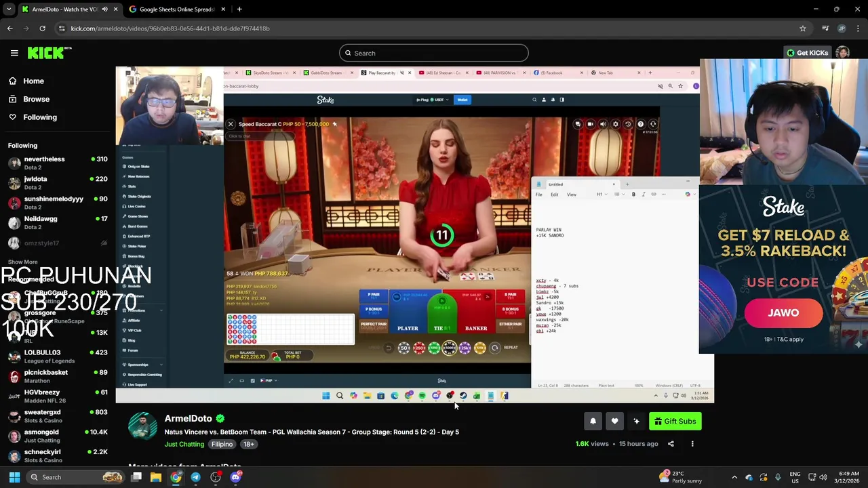Viewport: 868px width, 488px height.
Task: Open Following in Kick sidebar
Action: click(x=40, y=117)
